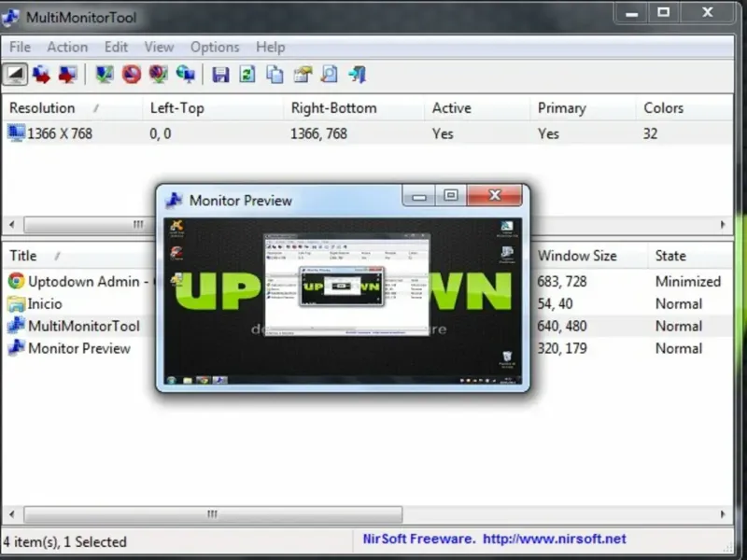Maximize the Monitor Preview dialog
Image resolution: width=747 pixels, height=560 pixels.
(x=451, y=195)
